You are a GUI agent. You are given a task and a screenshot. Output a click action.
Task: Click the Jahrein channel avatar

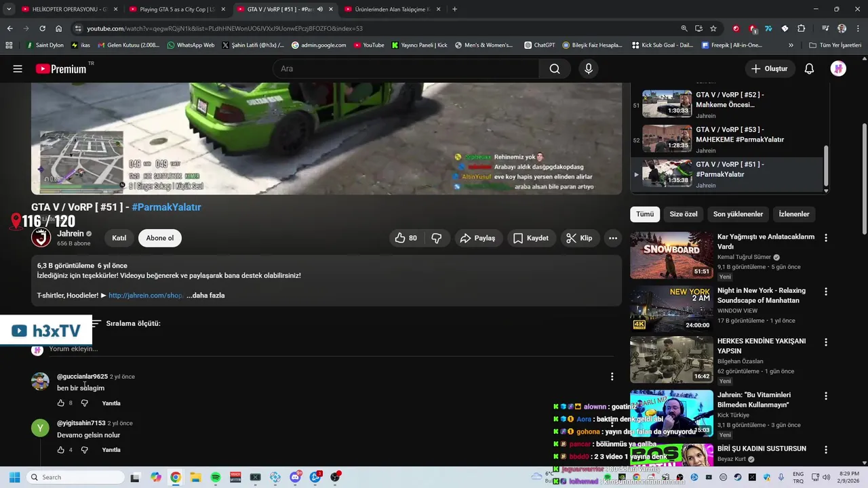click(41, 238)
